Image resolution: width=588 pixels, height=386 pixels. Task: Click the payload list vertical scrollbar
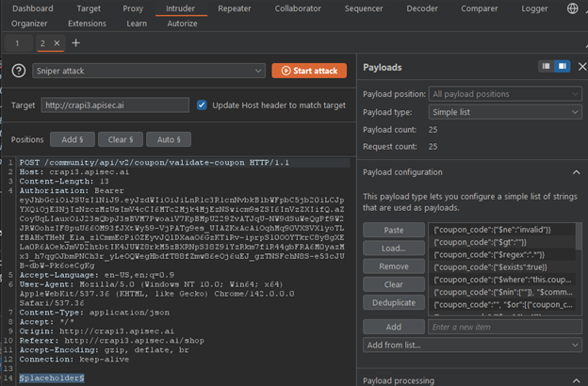(579, 237)
